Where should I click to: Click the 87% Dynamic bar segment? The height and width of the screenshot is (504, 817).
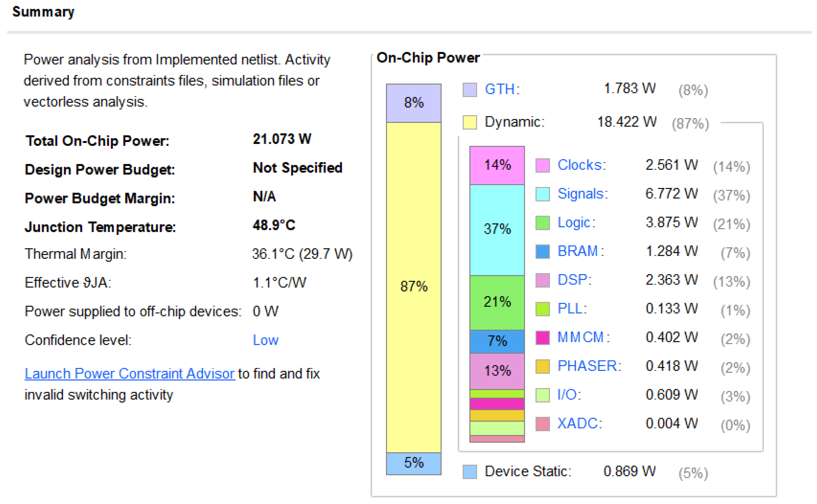[x=414, y=287]
